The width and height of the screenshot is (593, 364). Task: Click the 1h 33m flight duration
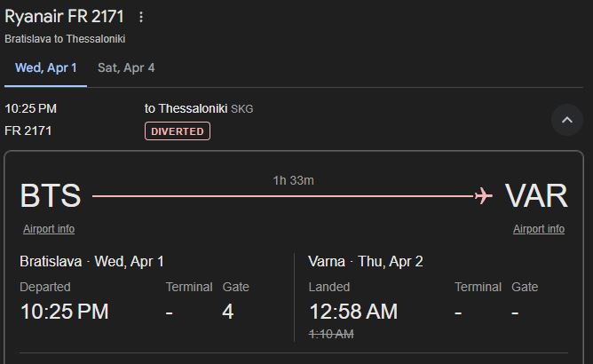(x=293, y=180)
